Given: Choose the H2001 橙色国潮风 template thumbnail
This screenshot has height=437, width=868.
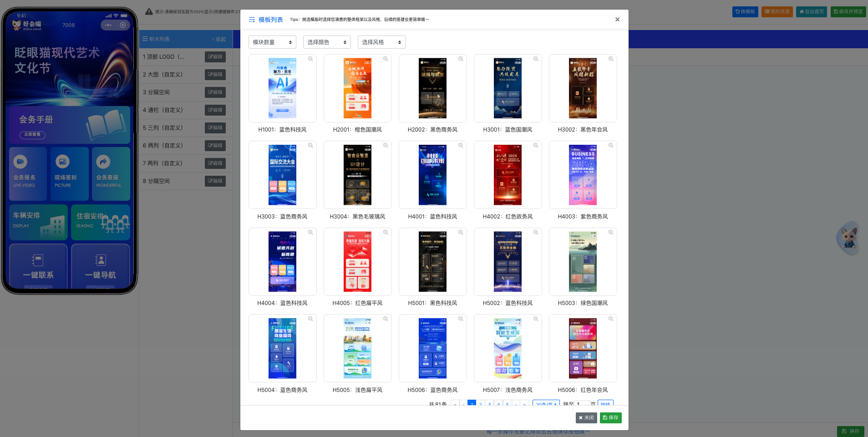Looking at the screenshot, I should tap(357, 88).
